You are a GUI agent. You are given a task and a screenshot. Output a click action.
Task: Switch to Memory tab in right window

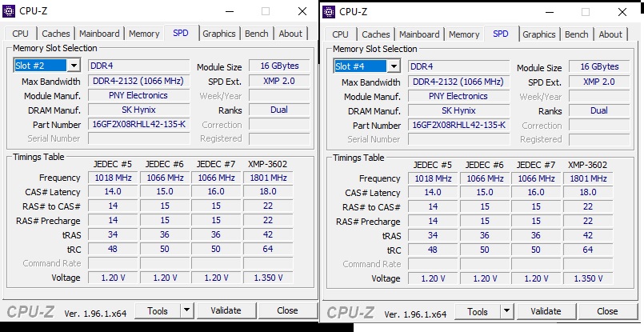[464, 34]
